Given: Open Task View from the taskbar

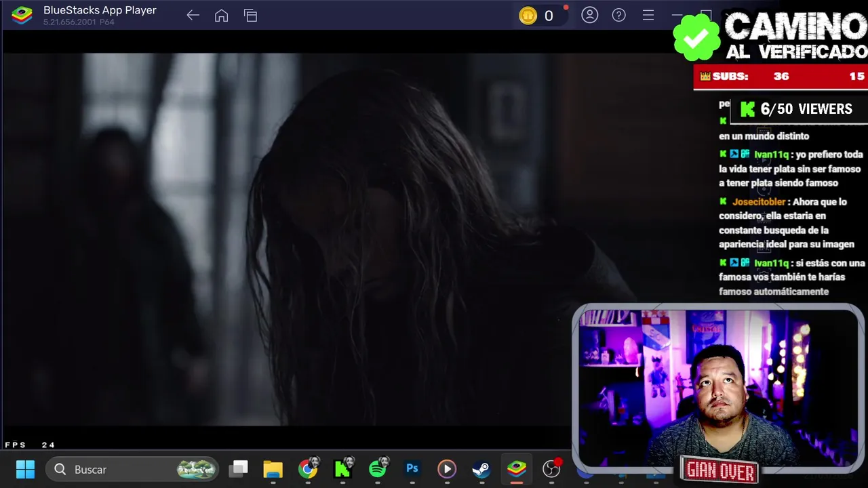Looking at the screenshot, I should pos(239,469).
